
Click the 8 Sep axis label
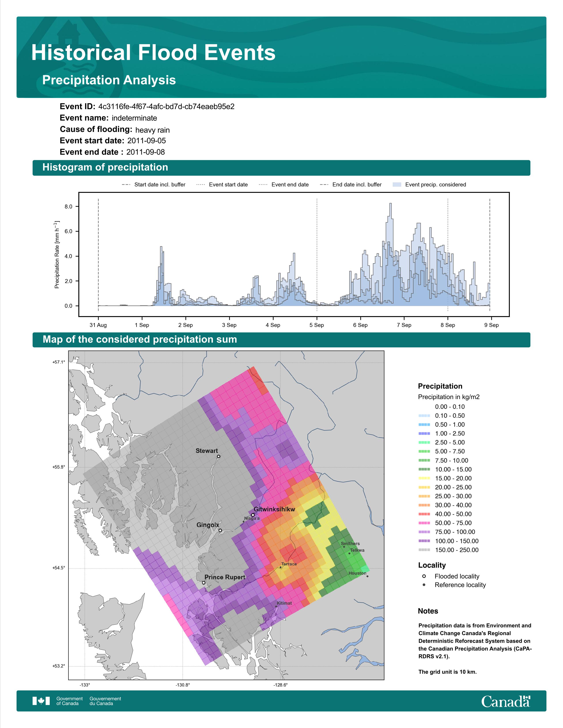coord(448,325)
